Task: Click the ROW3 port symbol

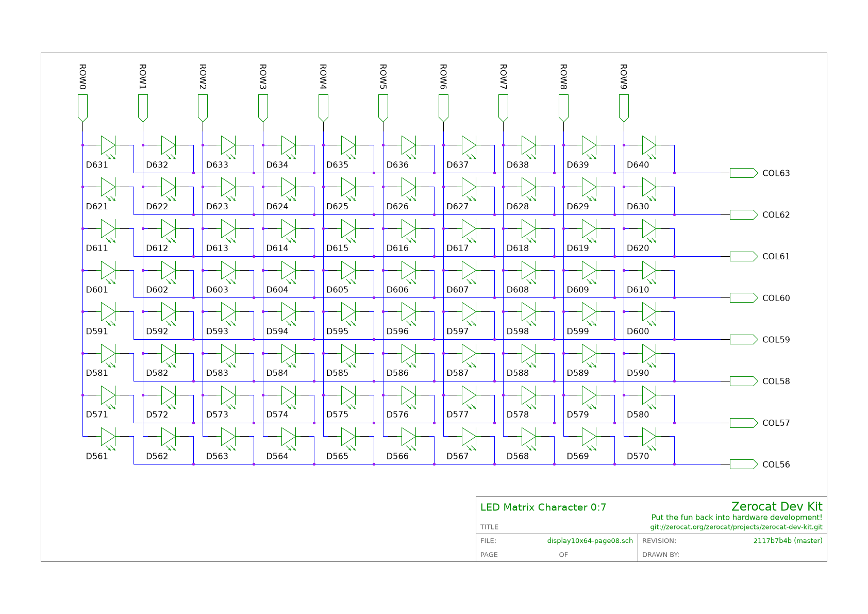Action: [x=263, y=108]
